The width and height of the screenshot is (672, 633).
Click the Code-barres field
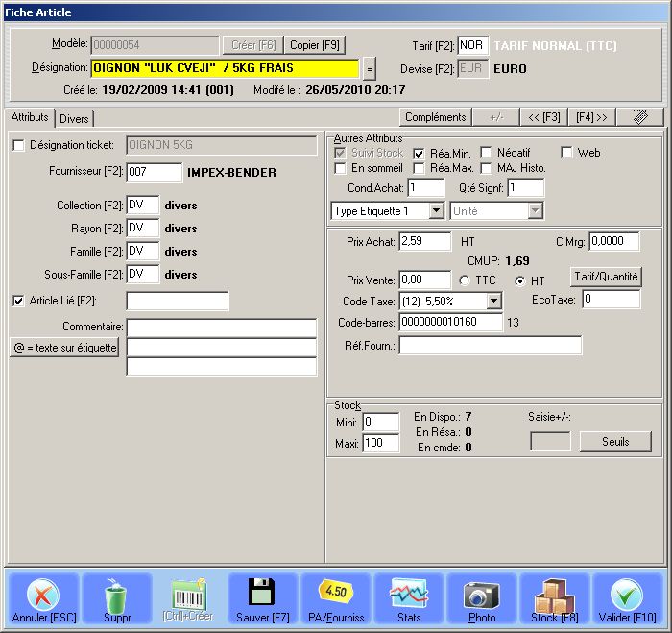point(451,322)
